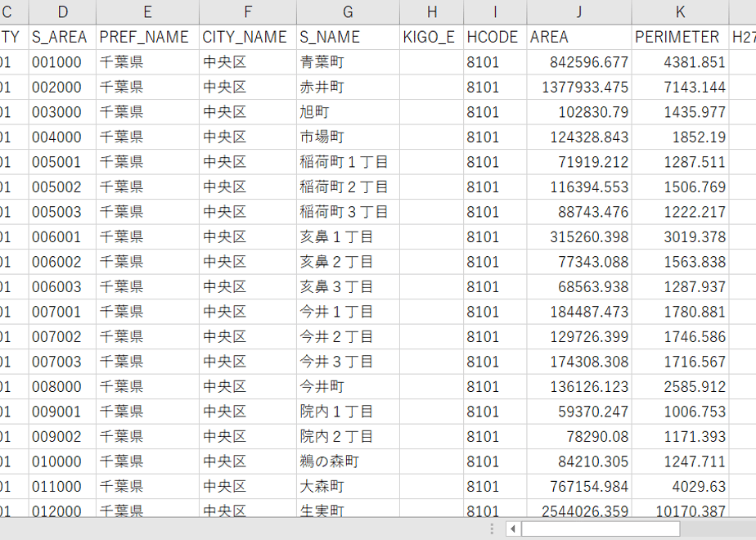Screen dimensions: 756x540
Task: Click empty KIGO_E cell in 赤井町 row
Action: [431, 88]
